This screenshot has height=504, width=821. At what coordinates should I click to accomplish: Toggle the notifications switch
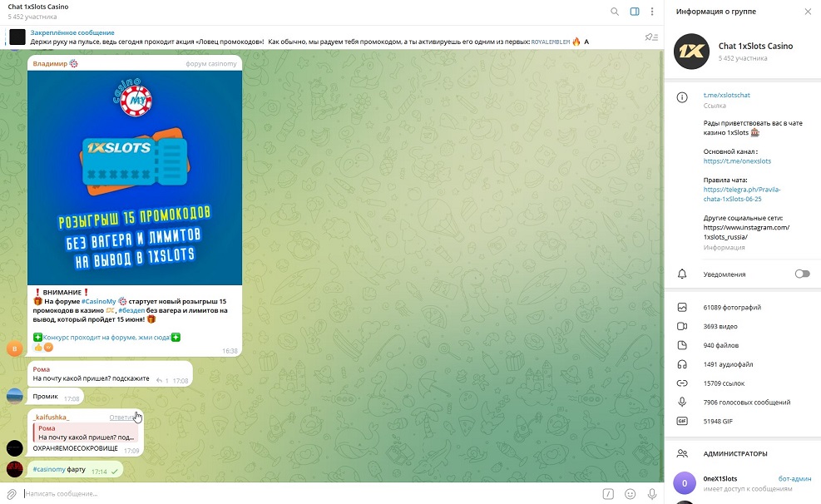point(802,274)
